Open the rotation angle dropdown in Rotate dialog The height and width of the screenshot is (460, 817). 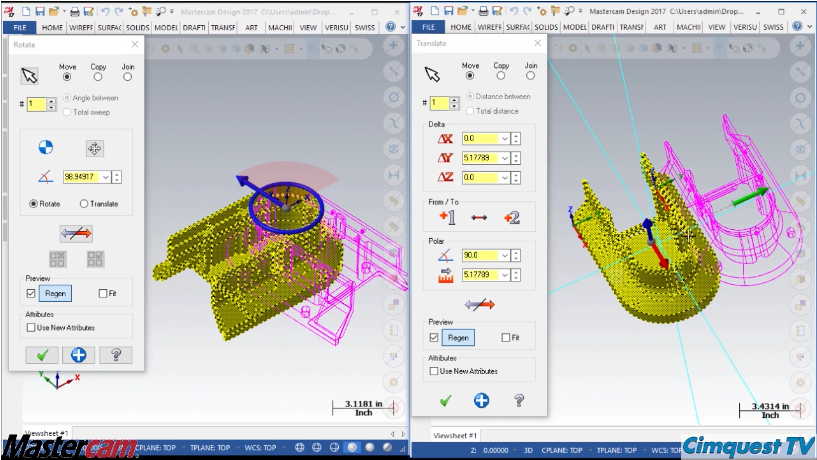click(106, 177)
